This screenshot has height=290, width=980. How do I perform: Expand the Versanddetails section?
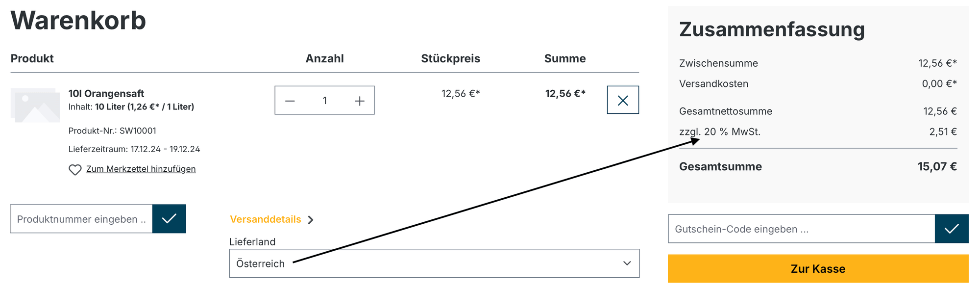pyautogui.click(x=266, y=219)
